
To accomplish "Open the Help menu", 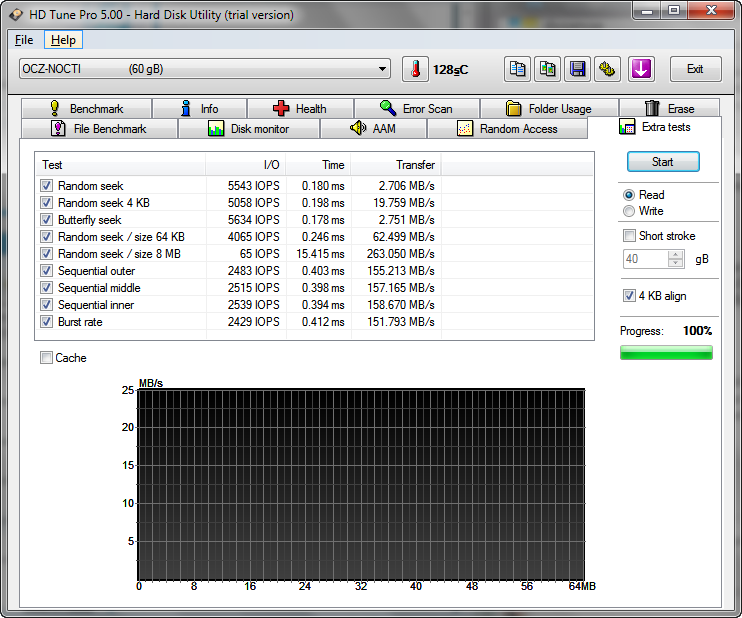I will click(x=63, y=40).
